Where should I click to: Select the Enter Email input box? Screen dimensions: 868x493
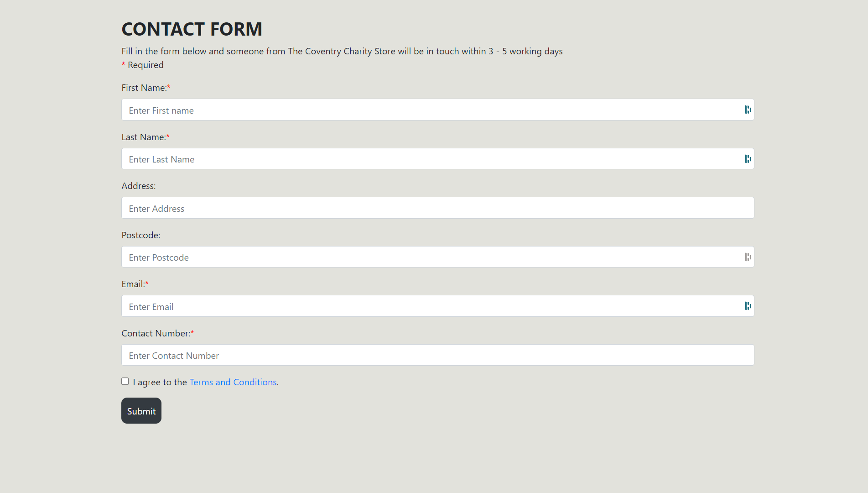(438, 306)
